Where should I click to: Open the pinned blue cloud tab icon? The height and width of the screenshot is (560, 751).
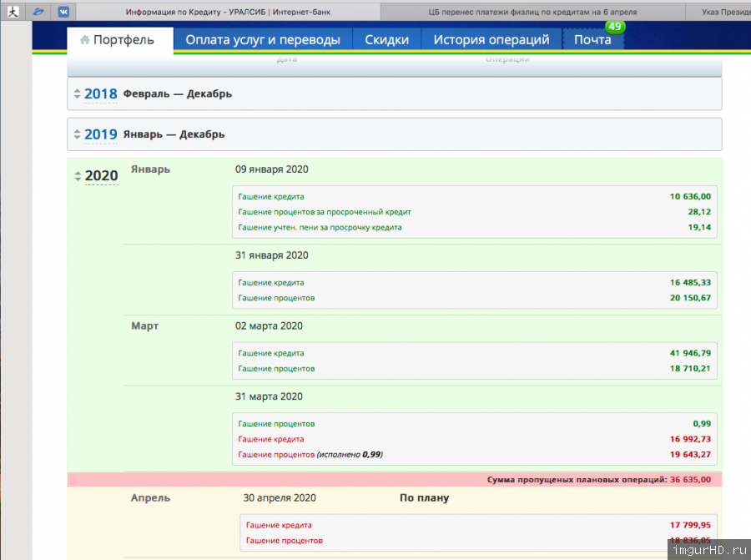38,12
